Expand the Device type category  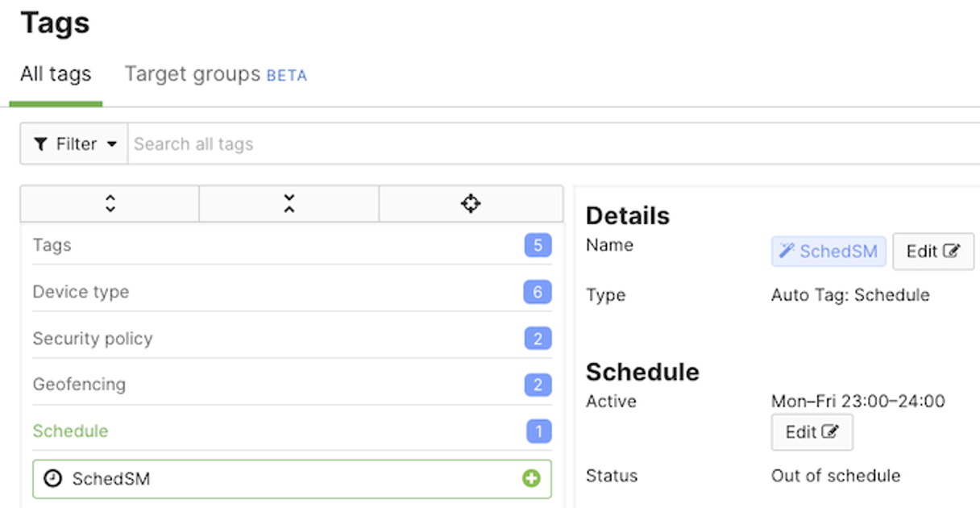[x=81, y=292]
